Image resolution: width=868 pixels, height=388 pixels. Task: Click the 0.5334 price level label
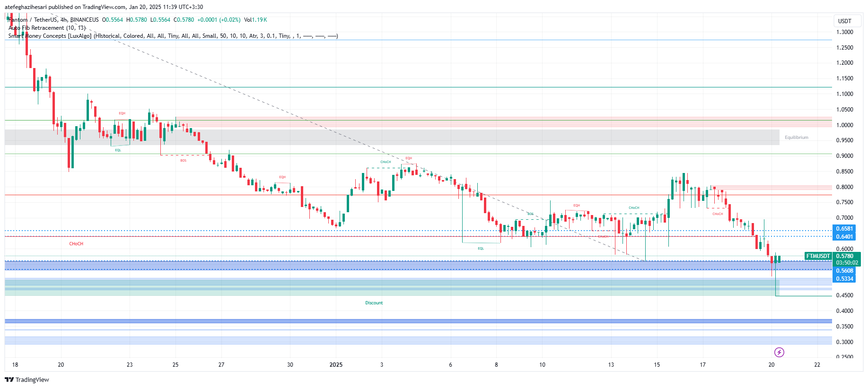[845, 279]
